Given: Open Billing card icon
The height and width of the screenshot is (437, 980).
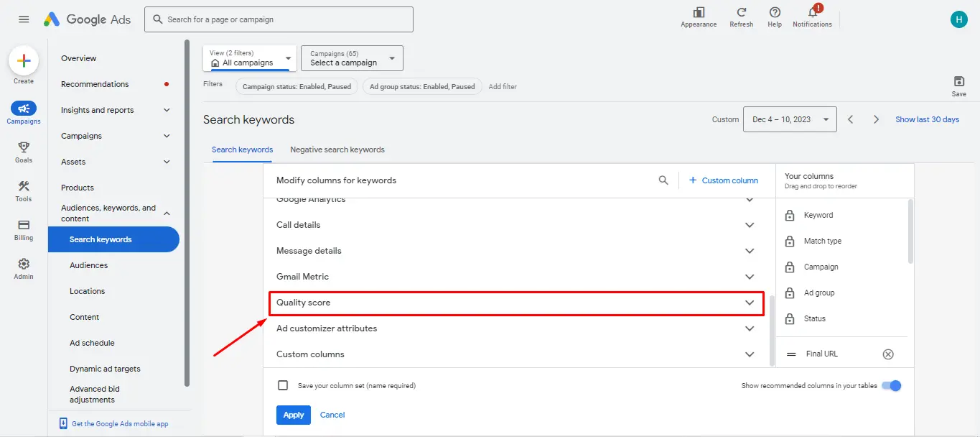Looking at the screenshot, I should point(24,225).
